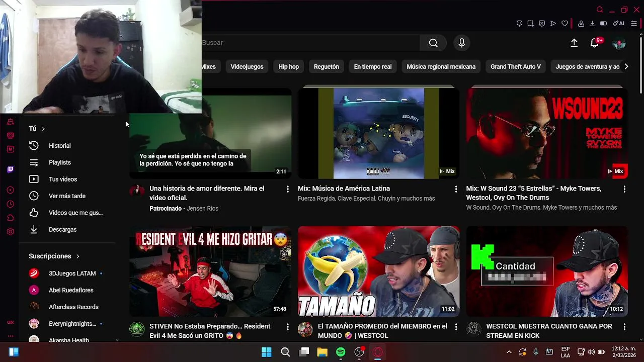Select the En tiempo real chip

pos(373,66)
